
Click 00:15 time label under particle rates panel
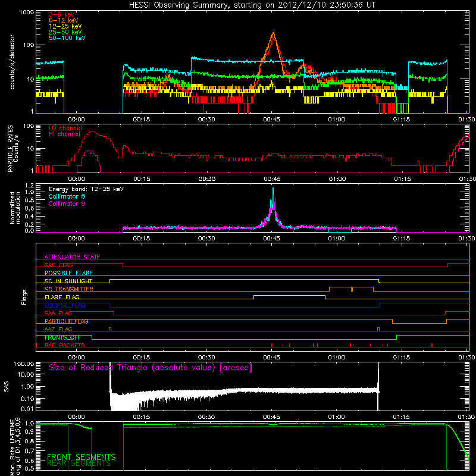pyautogui.click(x=142, y=179)
